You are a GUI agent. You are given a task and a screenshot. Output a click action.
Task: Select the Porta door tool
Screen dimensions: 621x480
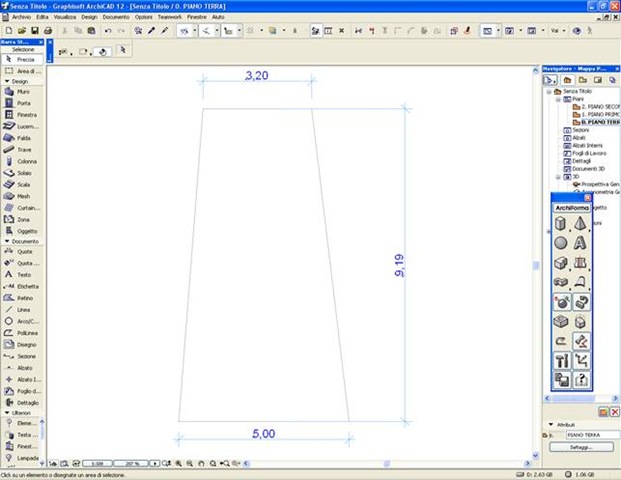pyautogui.click(x=23, y=103)
